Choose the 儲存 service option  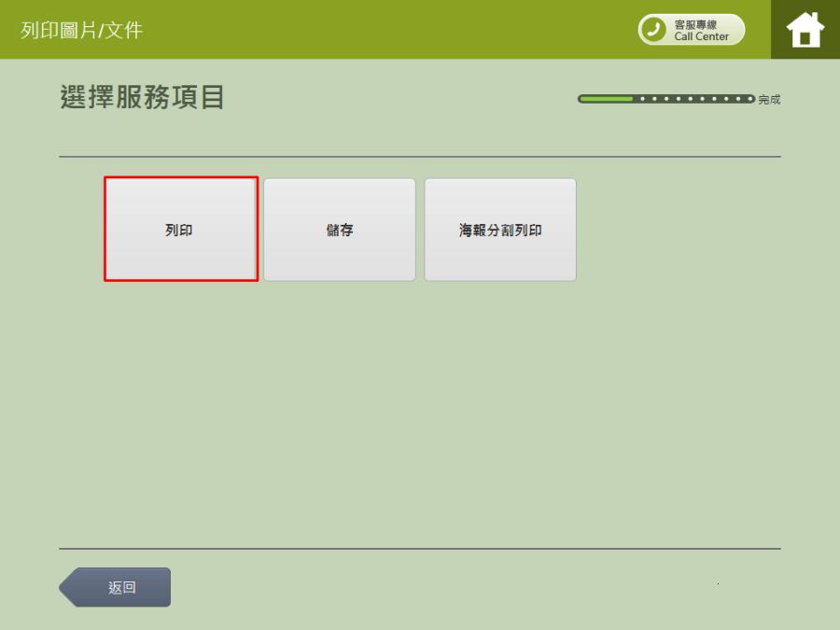tap(340, 230)
